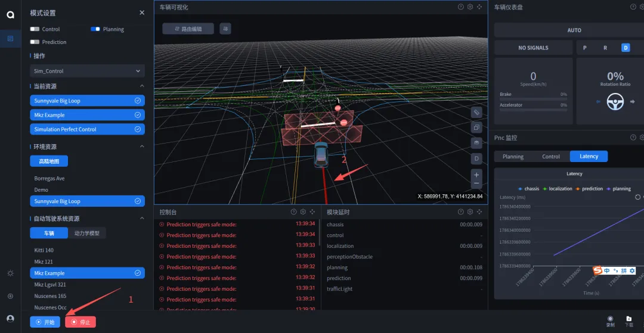644x333 pixels.
Task: Click the Accelerator progress bar
Action: (533, 110)
